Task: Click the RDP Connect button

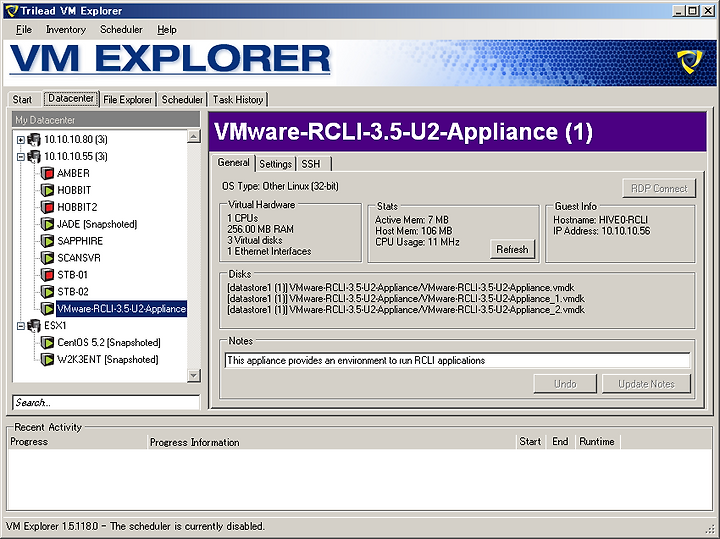Action: pos(659,188)
